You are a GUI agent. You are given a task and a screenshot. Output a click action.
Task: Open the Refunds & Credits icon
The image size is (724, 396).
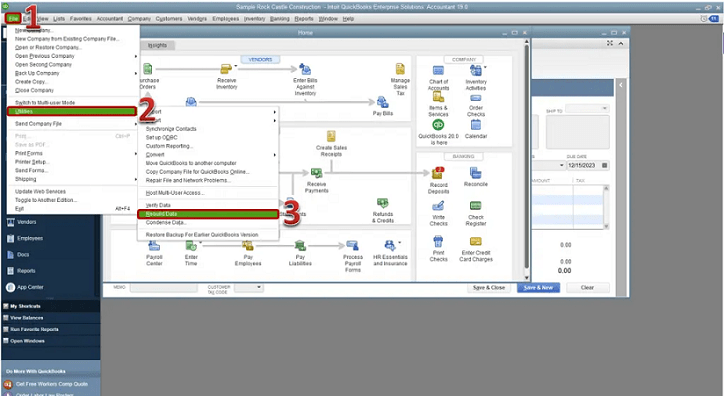382,203
